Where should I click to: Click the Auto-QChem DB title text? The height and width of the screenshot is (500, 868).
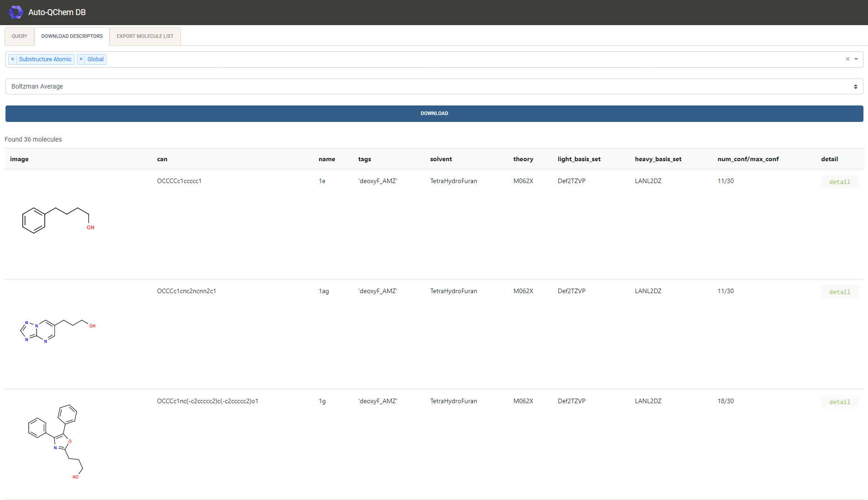(x=57, y=12)
